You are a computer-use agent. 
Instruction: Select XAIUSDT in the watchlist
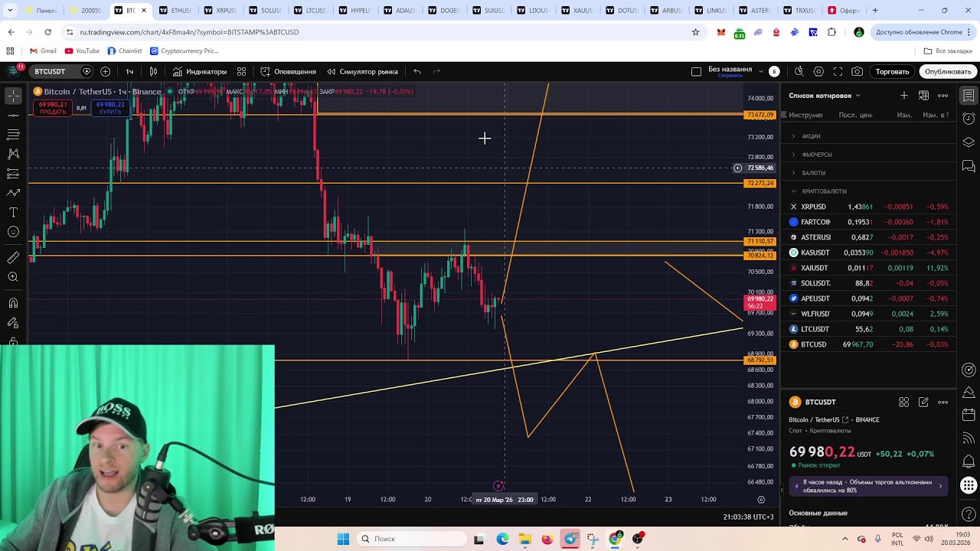868,268
